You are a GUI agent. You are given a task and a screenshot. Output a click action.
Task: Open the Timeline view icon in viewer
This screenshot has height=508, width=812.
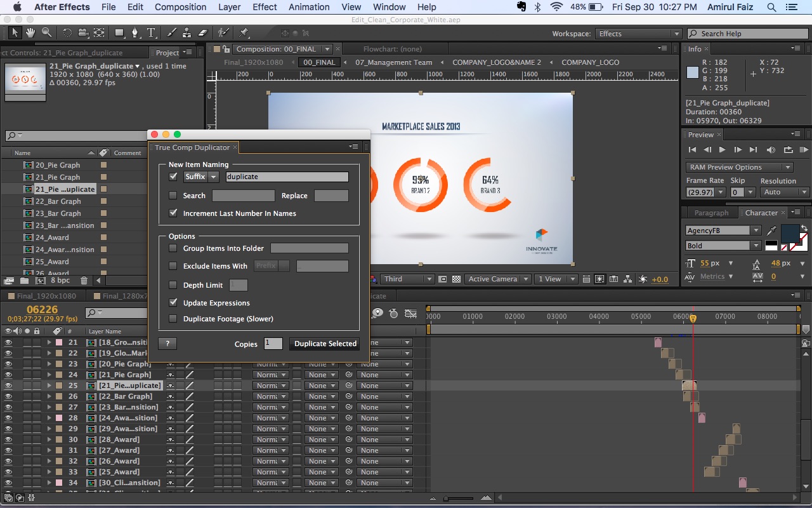613,279
